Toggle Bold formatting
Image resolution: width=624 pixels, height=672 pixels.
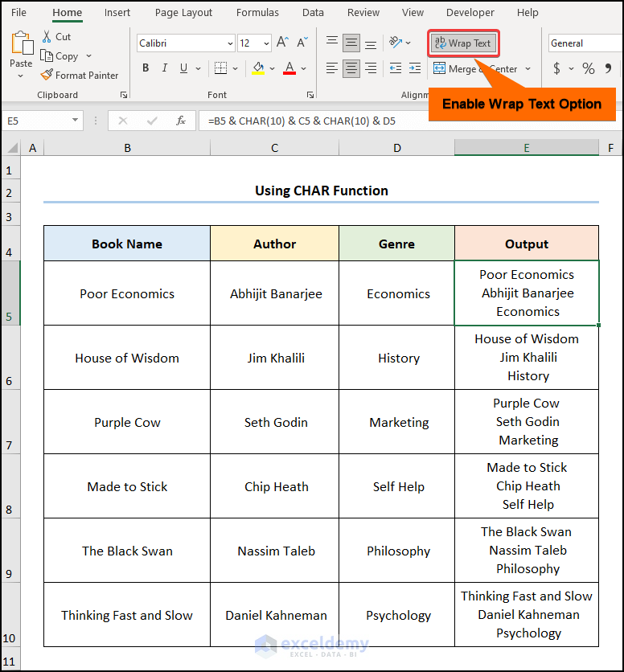(x=146, y=68)
